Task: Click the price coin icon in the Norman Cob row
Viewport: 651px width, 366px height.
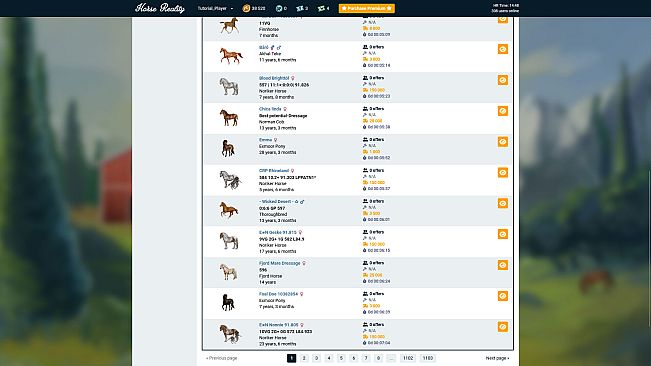Action: (365, 121)
